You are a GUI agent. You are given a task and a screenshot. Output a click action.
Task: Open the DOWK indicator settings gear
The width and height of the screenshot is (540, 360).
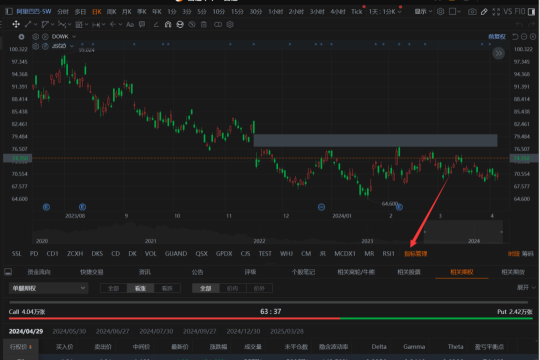pos(35,37)
